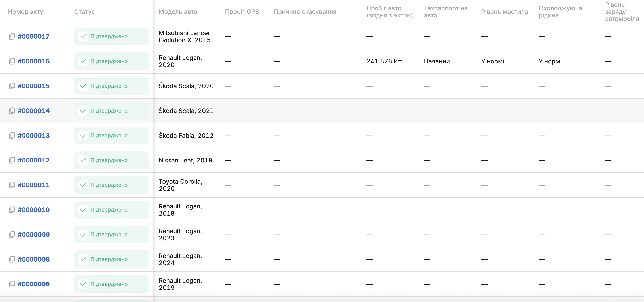
Task: Select Škoda Scala, 2020 model cell
Action: coord(186,86)
